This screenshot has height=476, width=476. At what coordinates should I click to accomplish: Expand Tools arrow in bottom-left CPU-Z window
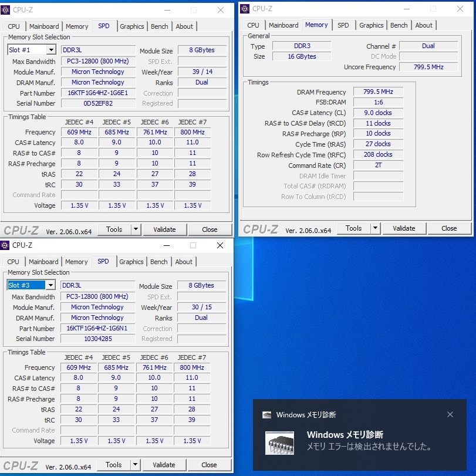pos(135,464)
